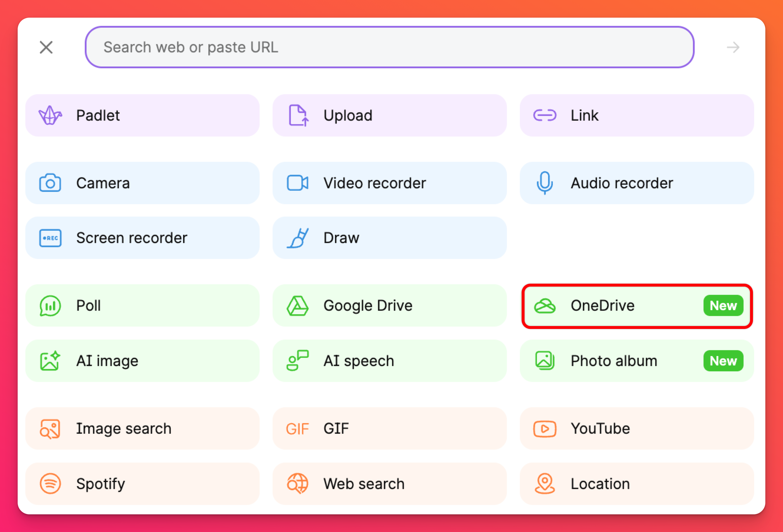Image resolution: width=783 pixels, height=532 pixels.
Task: Add a Photo album
Action: click(x=636, y=361)
